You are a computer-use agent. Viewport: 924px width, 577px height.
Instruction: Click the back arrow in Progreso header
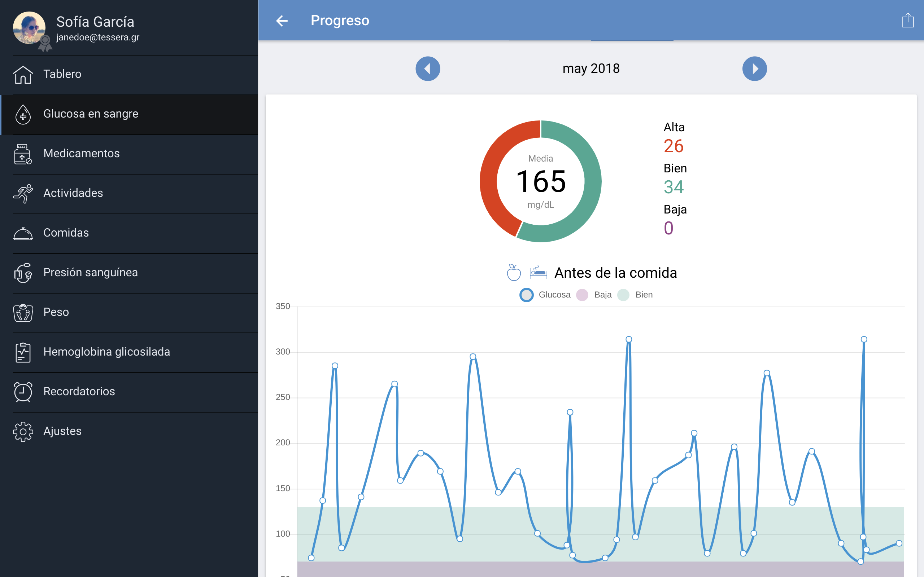point(282,21)
